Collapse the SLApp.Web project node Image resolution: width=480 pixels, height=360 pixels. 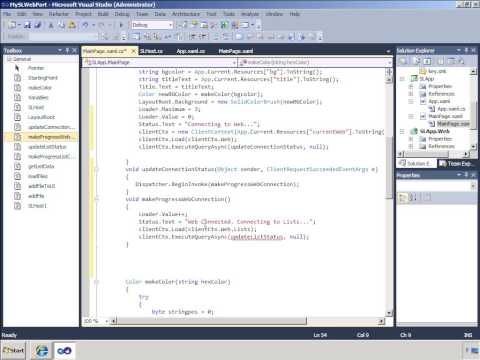402,131
